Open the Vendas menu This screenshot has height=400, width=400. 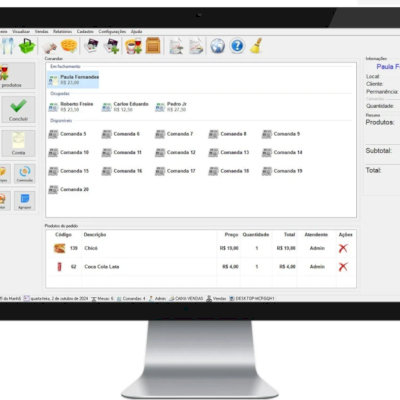[42, 31]
